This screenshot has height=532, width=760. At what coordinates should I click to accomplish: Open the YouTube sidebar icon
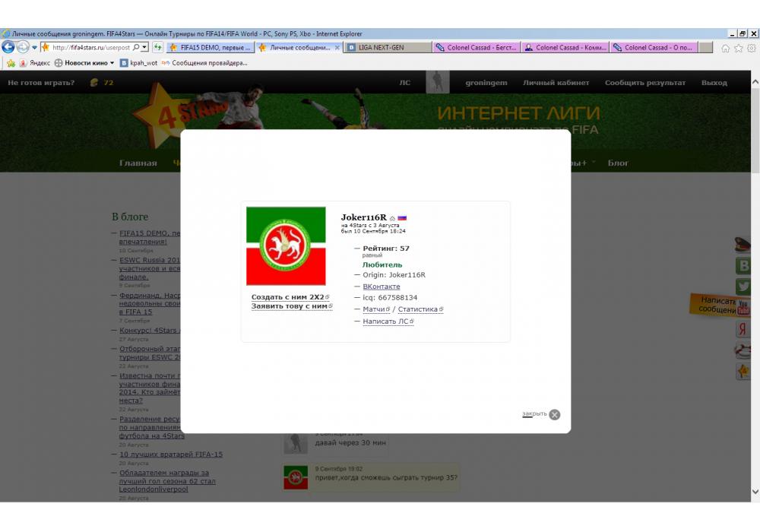click(x=743, y=308)
